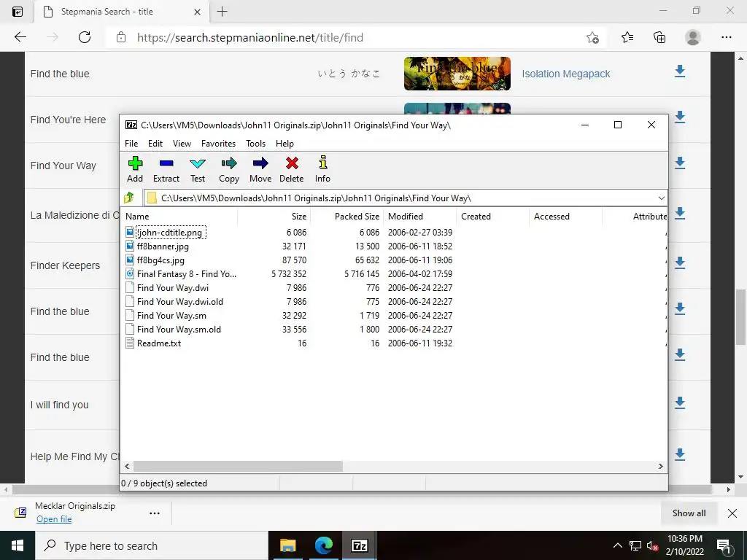Sort files by Name column header
747x560 pixels.
click(179, 216)
